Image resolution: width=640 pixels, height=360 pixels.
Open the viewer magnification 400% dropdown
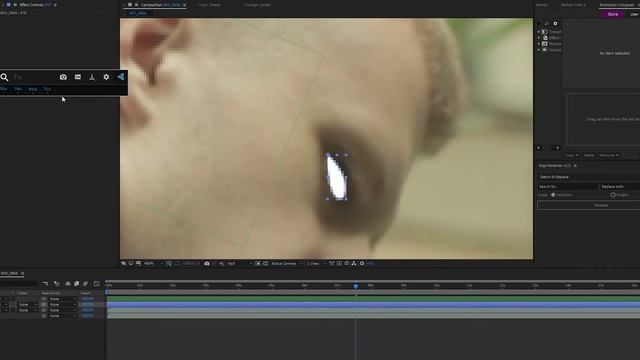coord(153,264)
